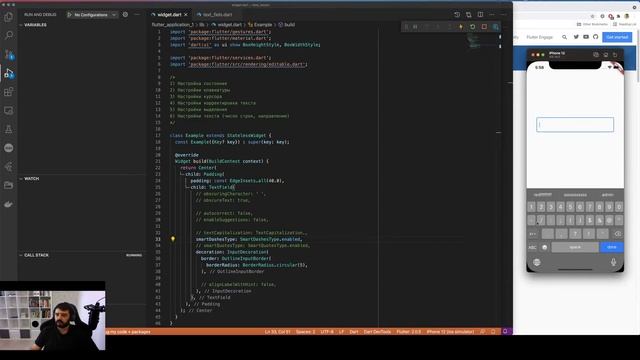Click the Pause button in the debug toolbar
This screenshot has height=360, width=640.
pos(415,27)
